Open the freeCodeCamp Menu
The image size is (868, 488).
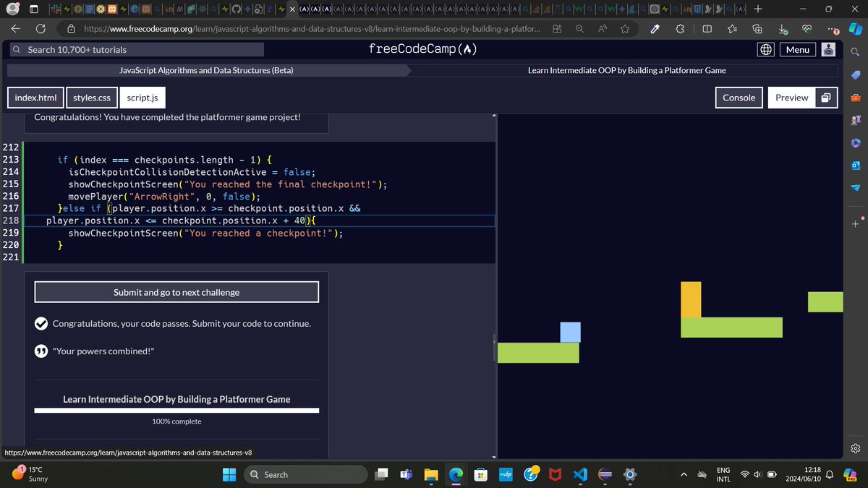[x=797, y=50]
